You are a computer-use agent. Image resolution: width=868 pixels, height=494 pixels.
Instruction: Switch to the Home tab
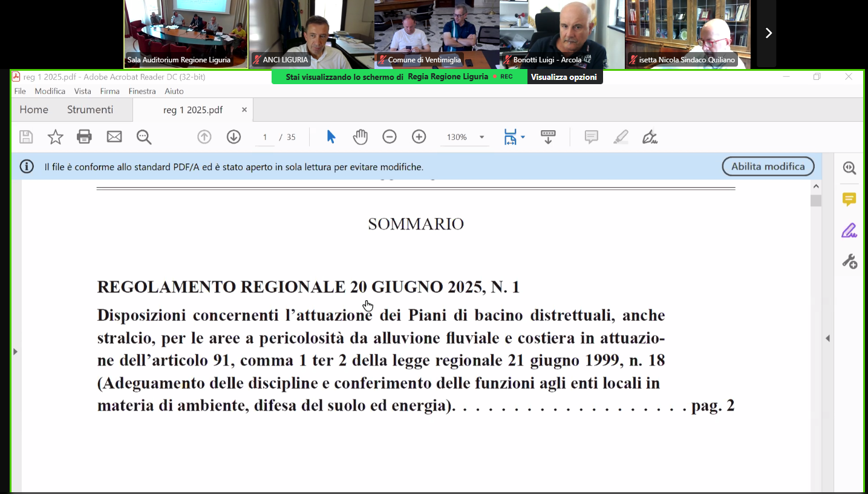click(x=34, y=110)
